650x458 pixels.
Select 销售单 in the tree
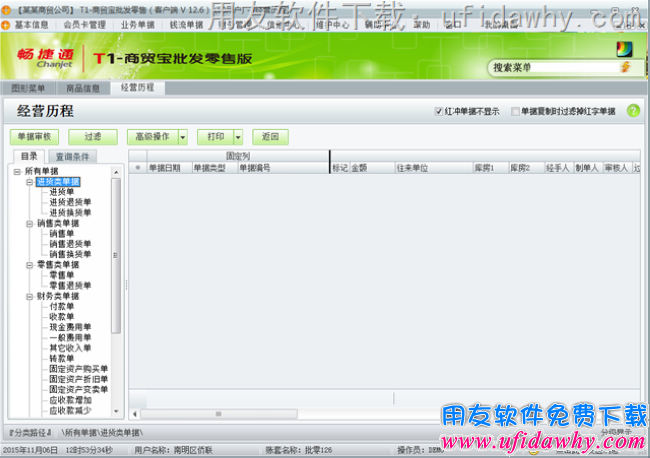point(61,234)
